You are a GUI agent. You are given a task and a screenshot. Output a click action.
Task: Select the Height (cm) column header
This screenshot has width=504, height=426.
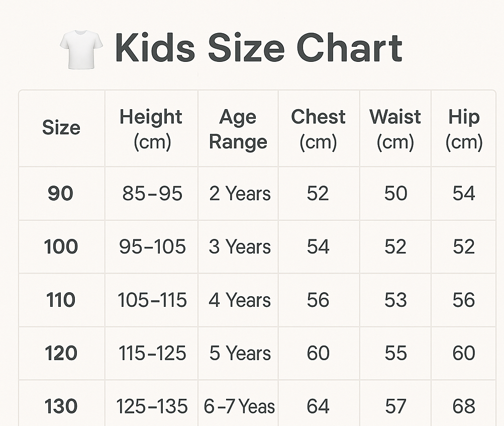click(x=151, y=129)
